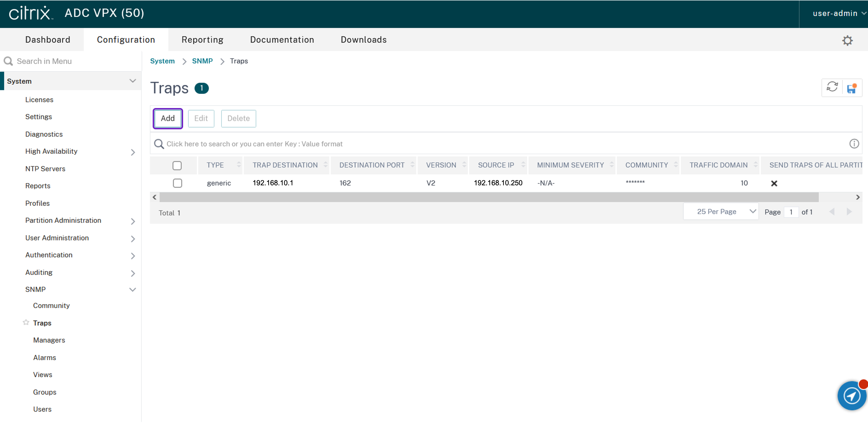
Task: Collapse the SNMP menu section
Action: (133, 289)
